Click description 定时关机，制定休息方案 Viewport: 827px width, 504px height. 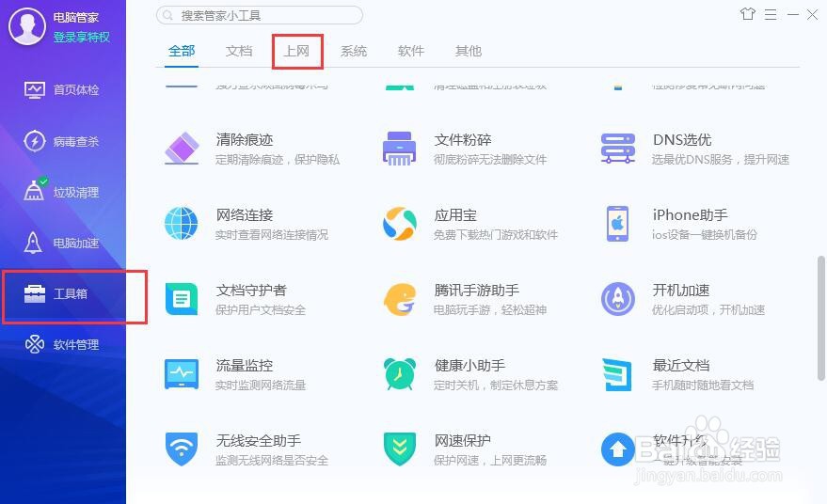496,386
